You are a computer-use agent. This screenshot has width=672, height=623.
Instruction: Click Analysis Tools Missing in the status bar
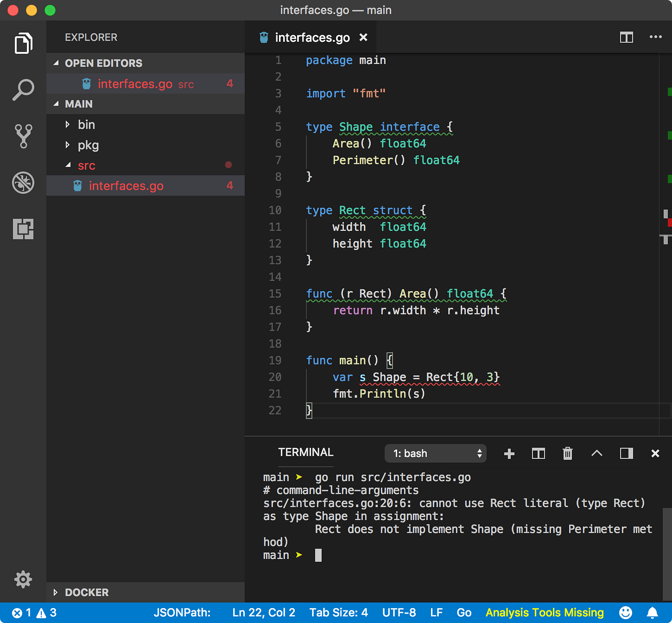[544, 612]
